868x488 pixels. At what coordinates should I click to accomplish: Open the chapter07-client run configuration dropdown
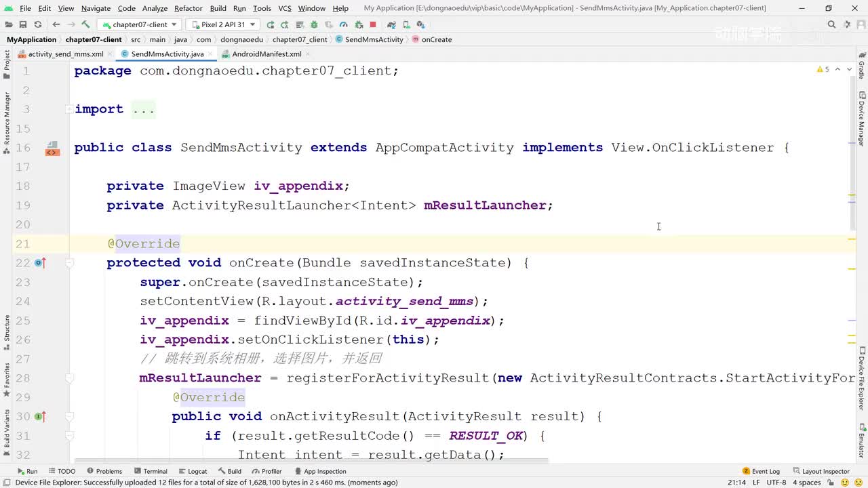coord(139,24)
